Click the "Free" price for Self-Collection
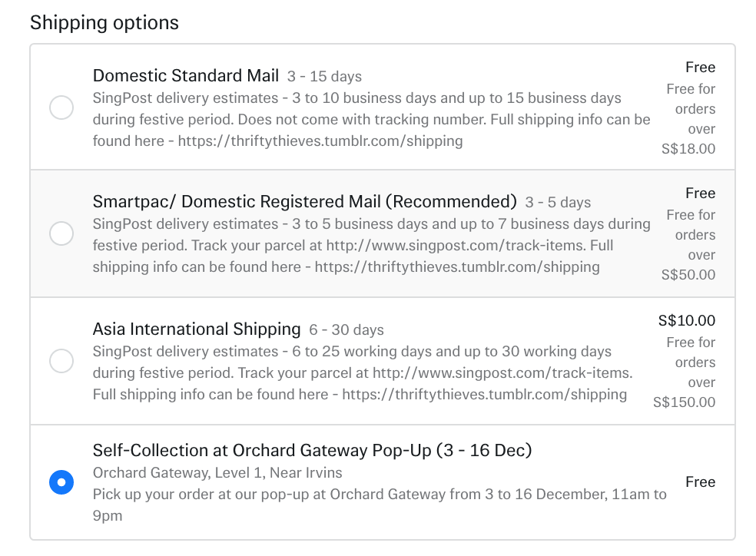Image resolution: width=756 pixels, height=556 pixels. point(700,482)
